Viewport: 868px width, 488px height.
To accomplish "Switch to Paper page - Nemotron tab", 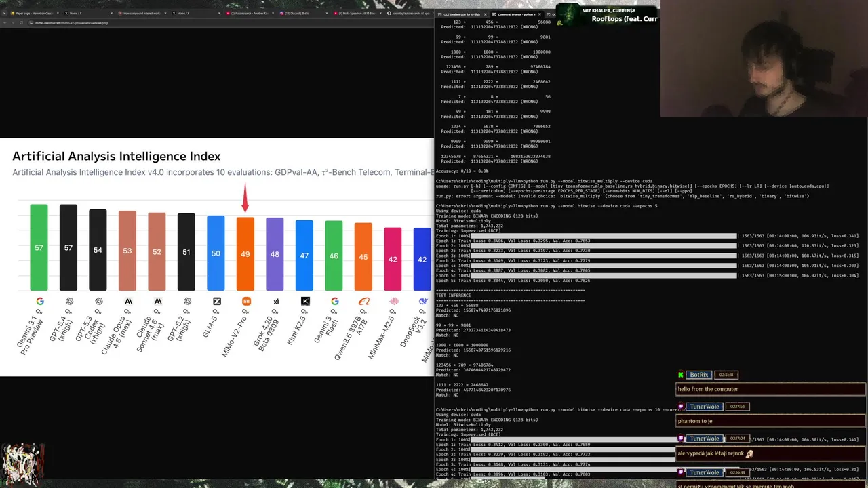I will pos(34,13).
